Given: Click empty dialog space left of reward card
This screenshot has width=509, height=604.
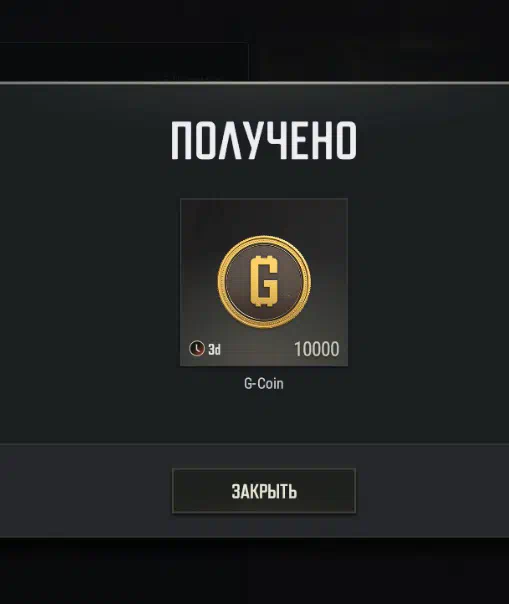Looking at the screenshot, I should pyautogui.click(x=90, y=282).
